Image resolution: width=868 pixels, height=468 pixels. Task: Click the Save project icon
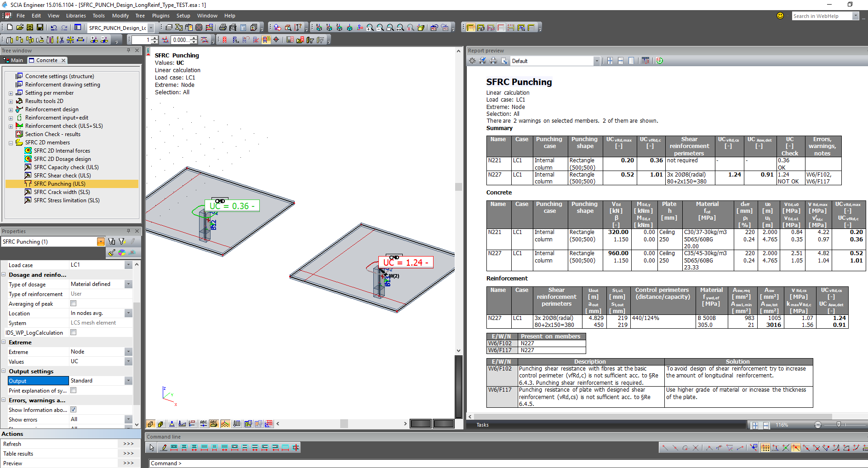(x=40, y=28)
